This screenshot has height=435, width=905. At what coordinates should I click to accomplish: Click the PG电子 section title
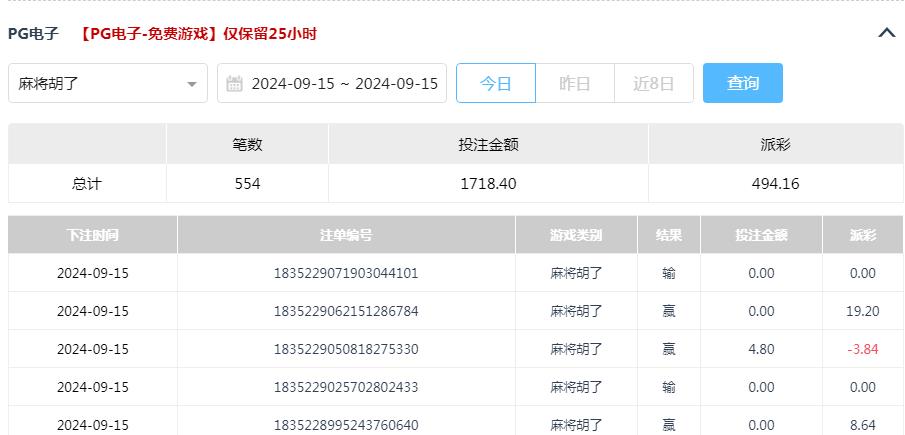pyautogui.click(x=34, y=34)
